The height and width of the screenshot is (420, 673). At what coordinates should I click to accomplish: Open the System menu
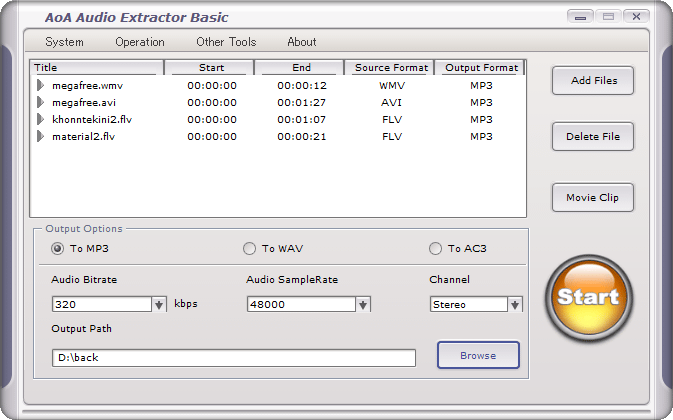(64, 42)
